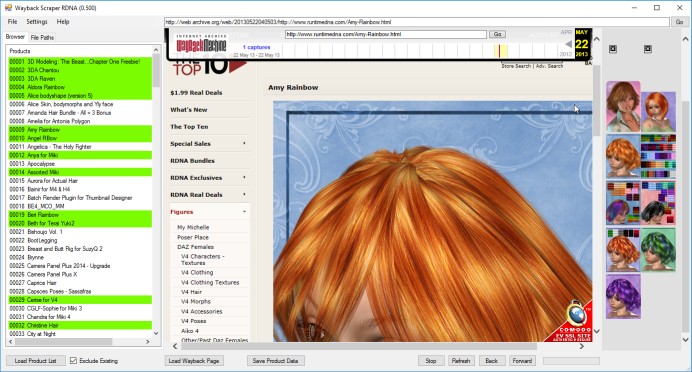Click the Refresh button
The image size is (692, 372).
(x=461, y=361)
